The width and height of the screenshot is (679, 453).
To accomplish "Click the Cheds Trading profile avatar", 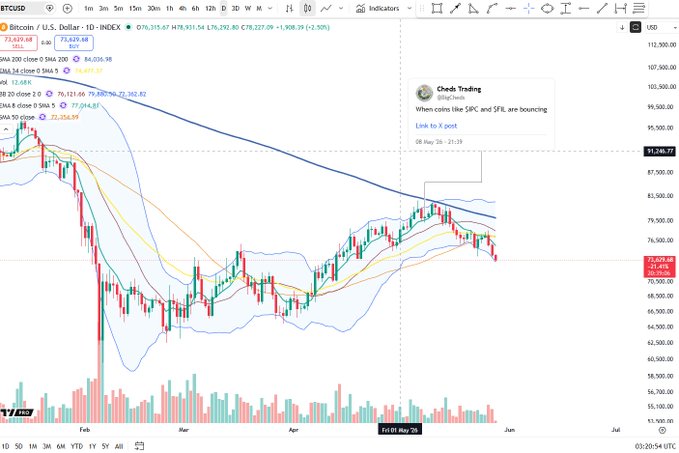I will [x=424, y=93].
